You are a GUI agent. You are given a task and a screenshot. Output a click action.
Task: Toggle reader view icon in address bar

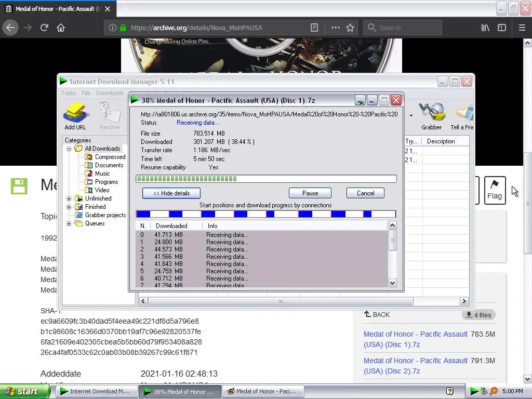click(314, 28)
